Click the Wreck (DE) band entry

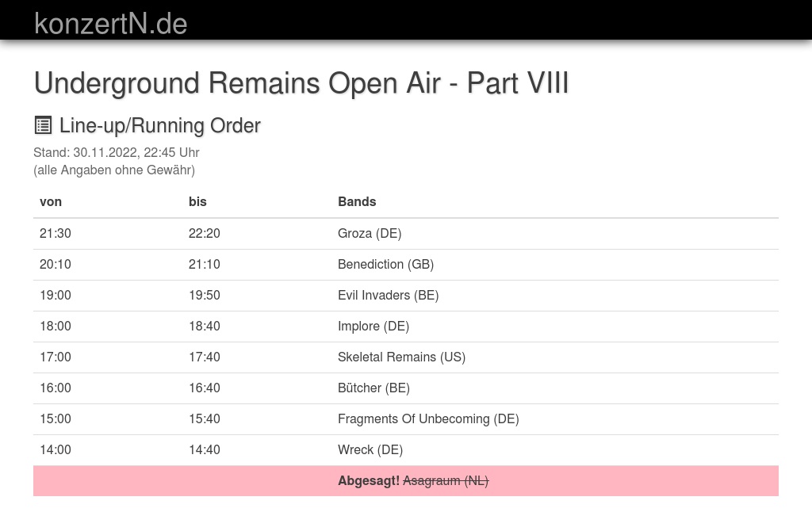(x=370, y=450)
